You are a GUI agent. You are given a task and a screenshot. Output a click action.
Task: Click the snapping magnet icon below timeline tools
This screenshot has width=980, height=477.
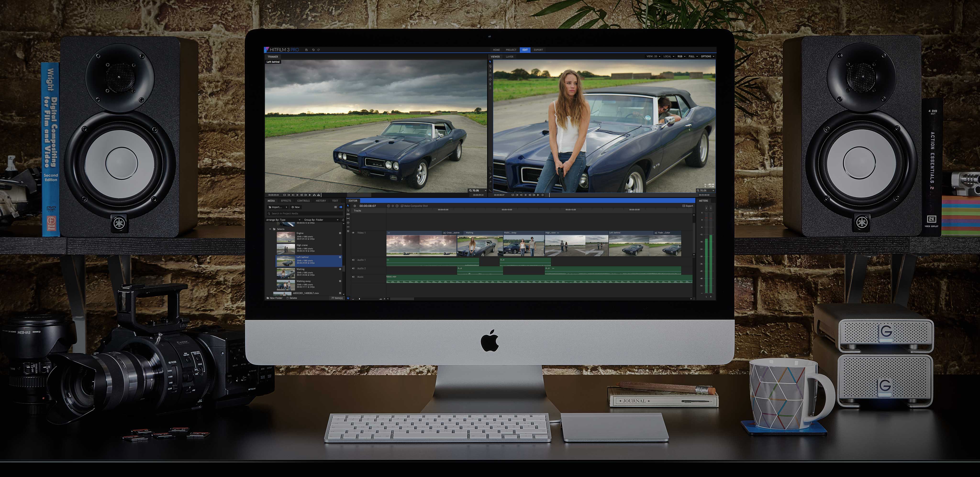(348, 298)
